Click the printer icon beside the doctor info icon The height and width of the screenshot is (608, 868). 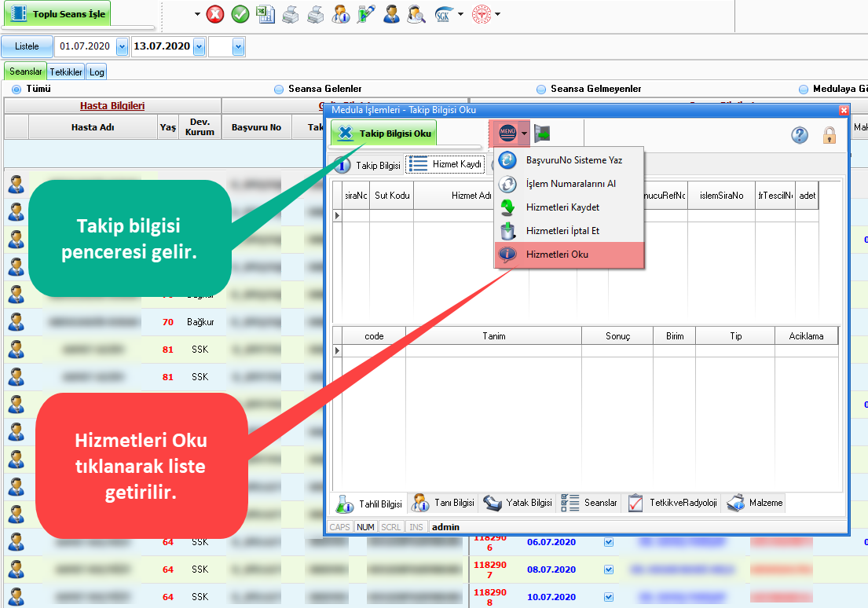pos(316,14)
